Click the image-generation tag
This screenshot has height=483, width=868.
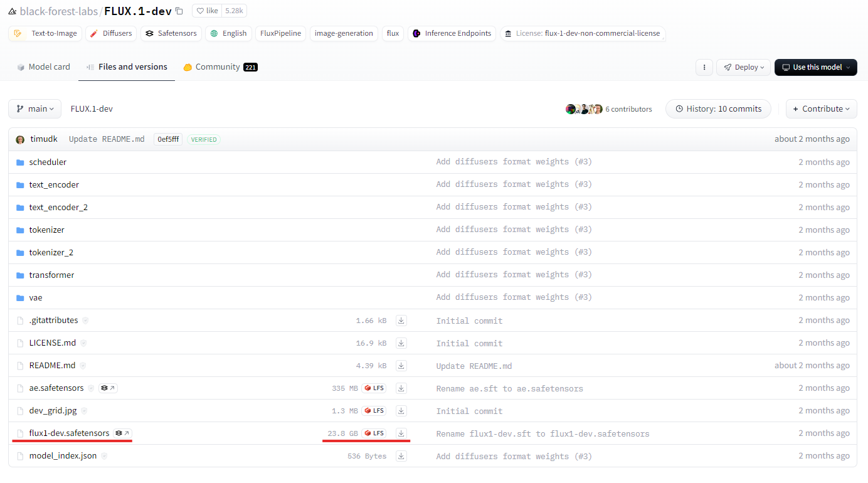pyautogui.click(x=344, y=33)
